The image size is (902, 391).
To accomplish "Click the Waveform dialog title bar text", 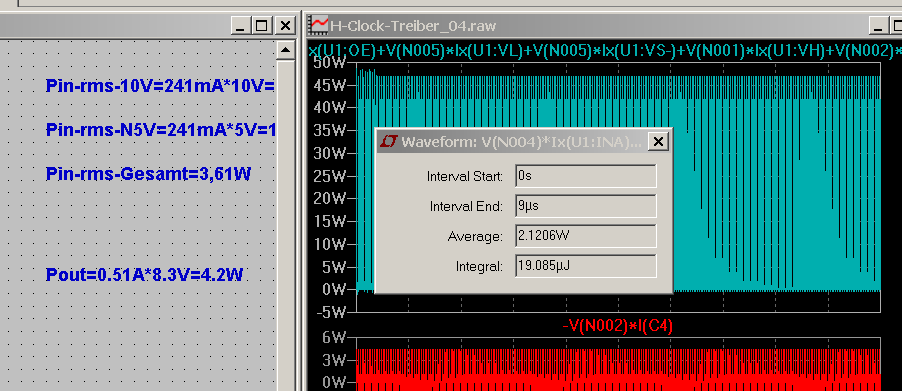I will 521,141.
